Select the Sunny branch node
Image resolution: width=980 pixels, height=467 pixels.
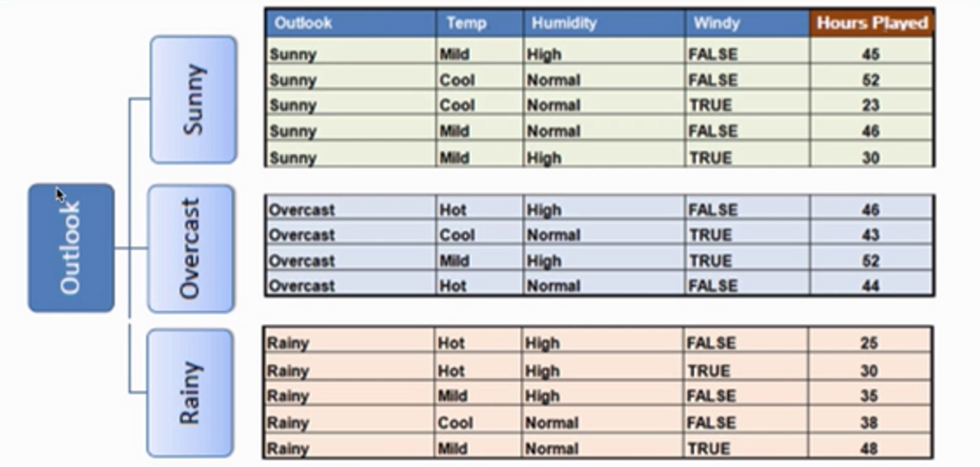[x=193, y=99]
